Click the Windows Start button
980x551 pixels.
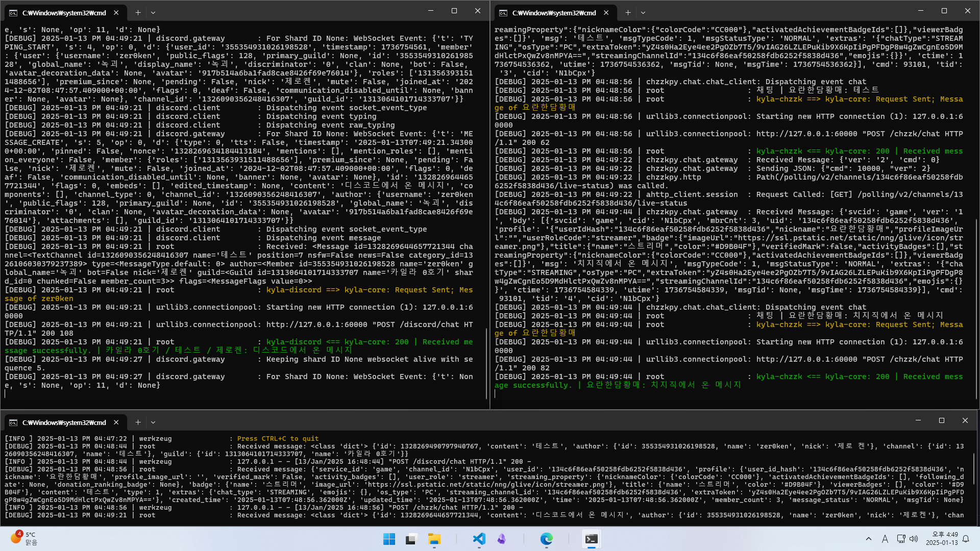pyautogui.click(x=389, y=539)
